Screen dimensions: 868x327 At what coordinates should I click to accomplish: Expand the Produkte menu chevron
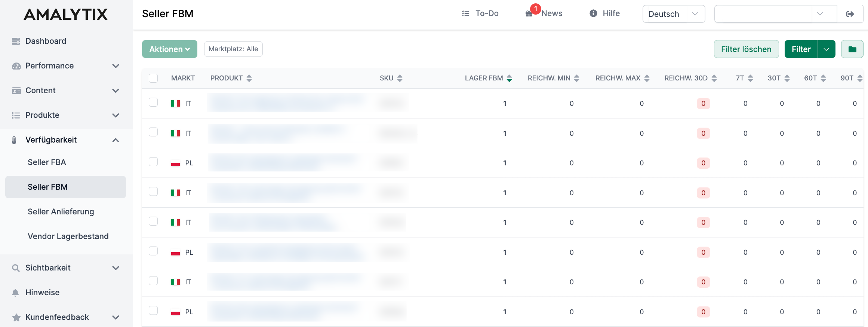(x=116, y=115)
